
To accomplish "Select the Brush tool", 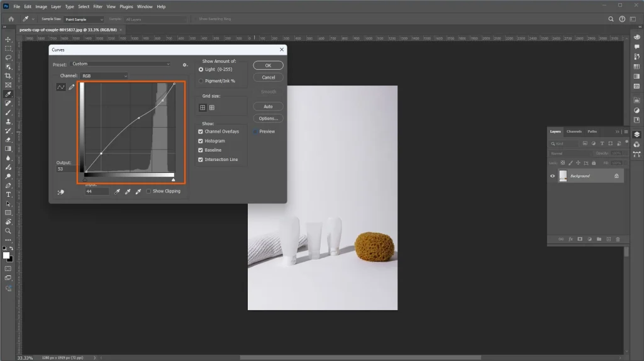I will click(8, 112).
